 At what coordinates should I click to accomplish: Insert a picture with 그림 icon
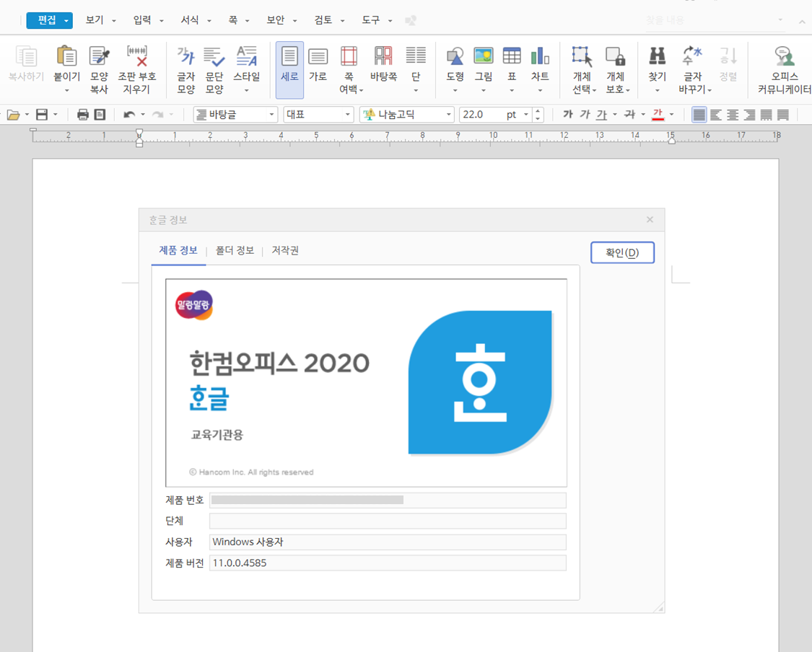pyautogui.click(x=484, y=56)
